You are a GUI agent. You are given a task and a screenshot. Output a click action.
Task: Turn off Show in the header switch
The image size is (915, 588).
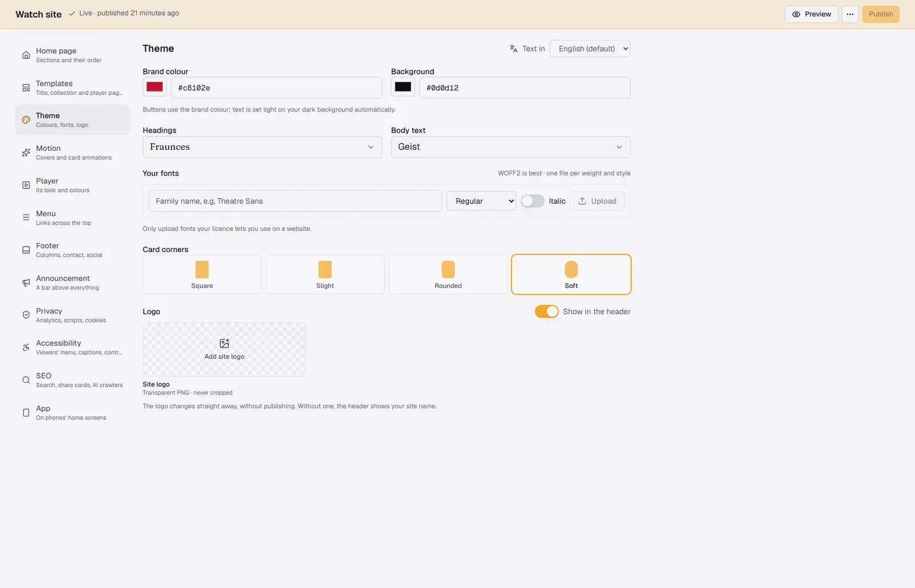tap(547, 311)
